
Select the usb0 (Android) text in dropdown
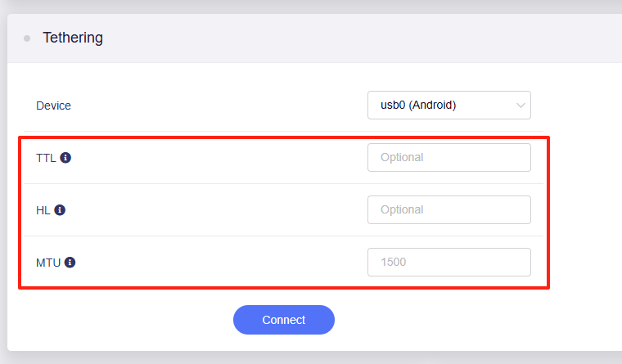(418, 105)
